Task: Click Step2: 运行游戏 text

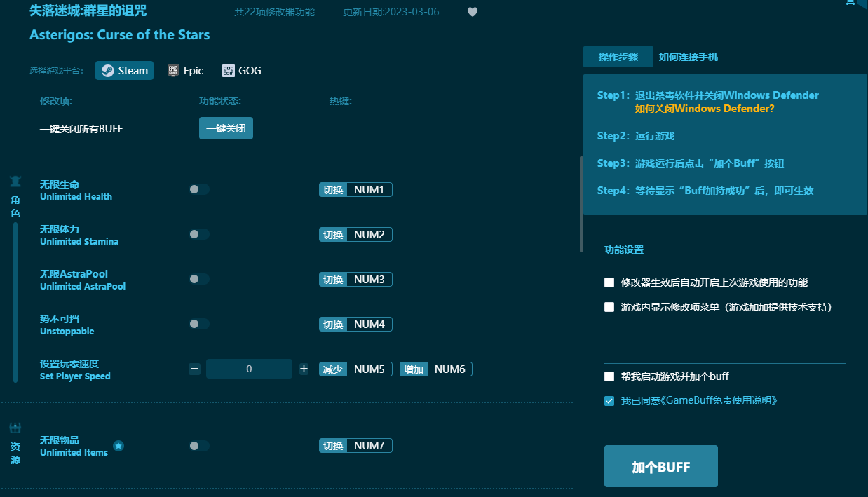Action: point(636,136)
